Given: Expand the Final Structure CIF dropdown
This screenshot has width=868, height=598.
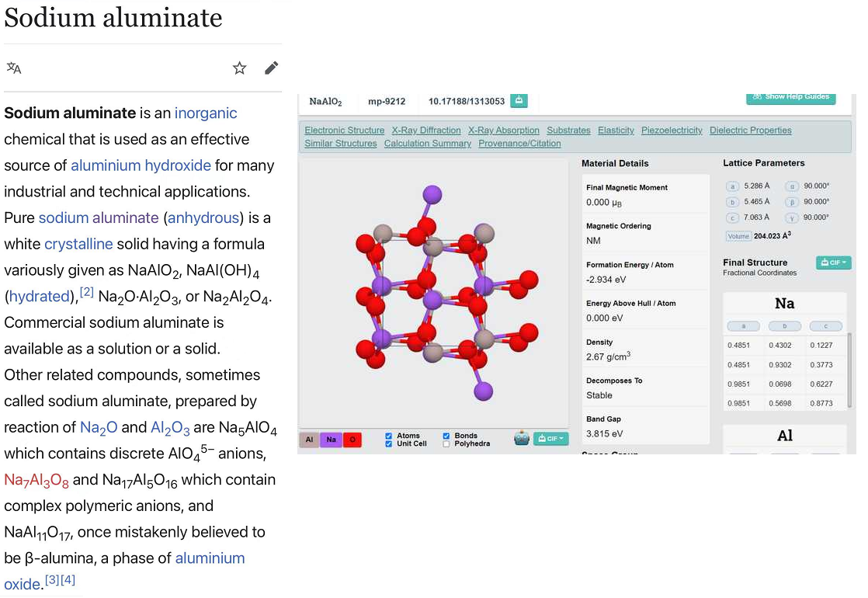Looking at the screenshot, I should (x=833, y=262).
